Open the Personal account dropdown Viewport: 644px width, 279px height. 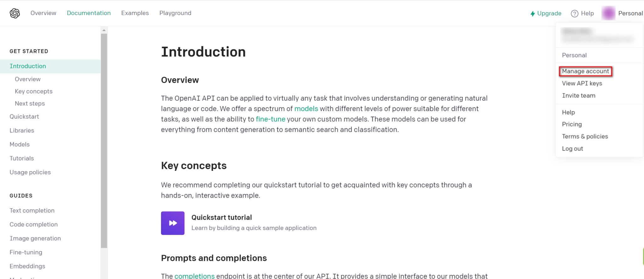tap(630, 13)
